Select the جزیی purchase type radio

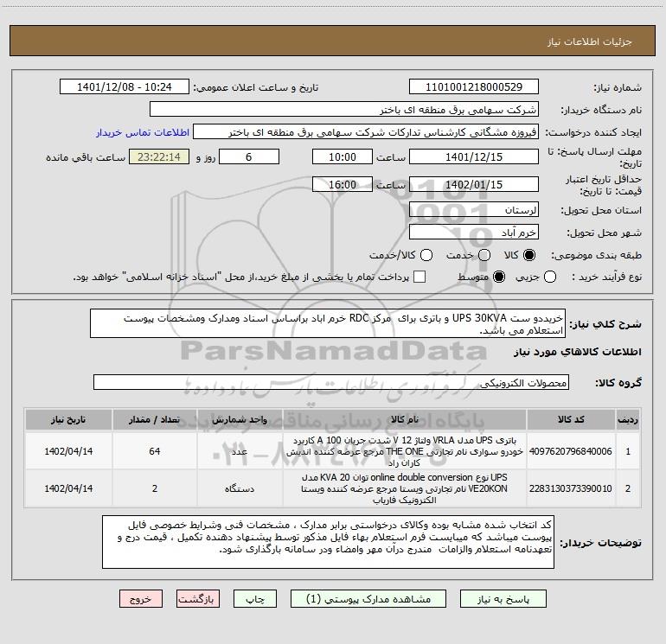(x=550, y=277)
